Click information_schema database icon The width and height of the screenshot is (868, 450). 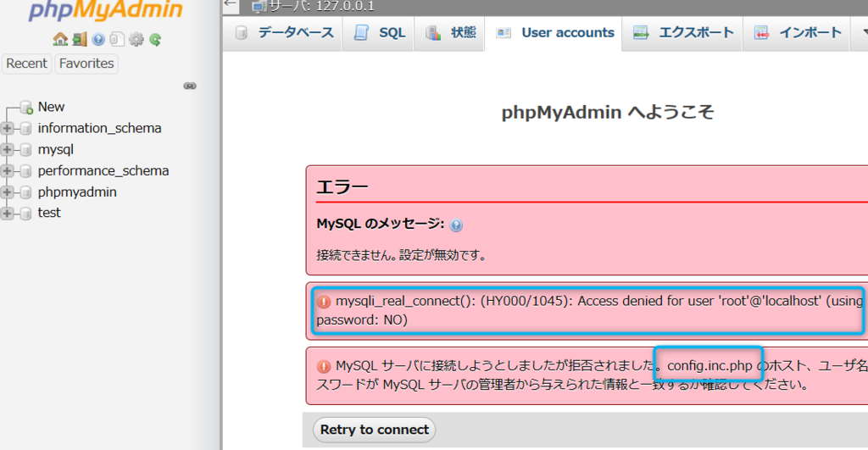pos(25,129)
